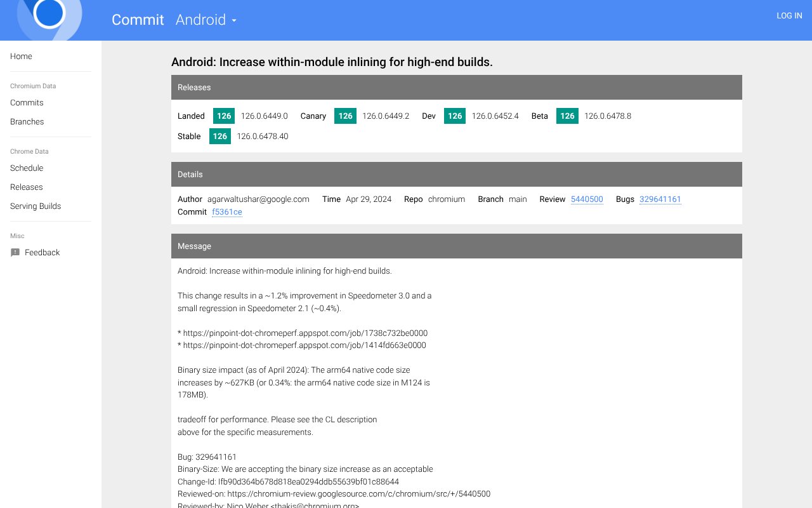
Task: Go to Home in sidebar
Action: (x=21, y=57)
